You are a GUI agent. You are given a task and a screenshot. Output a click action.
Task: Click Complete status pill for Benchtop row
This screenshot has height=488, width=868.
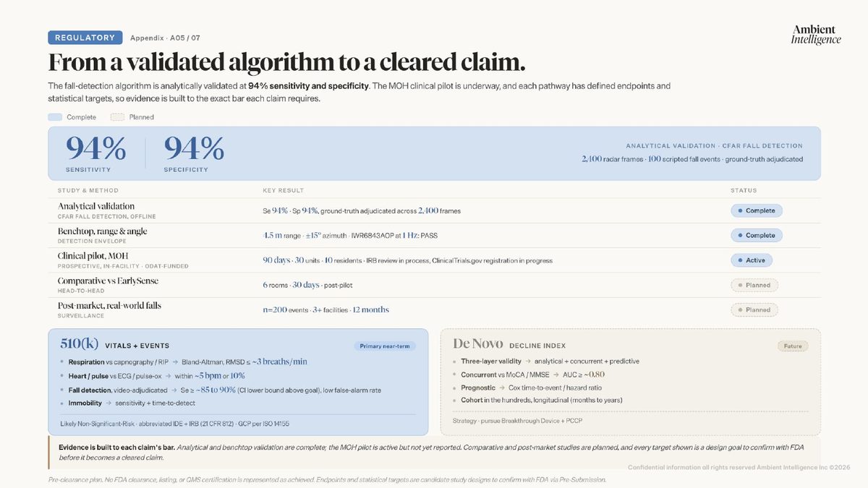[756, 236]
